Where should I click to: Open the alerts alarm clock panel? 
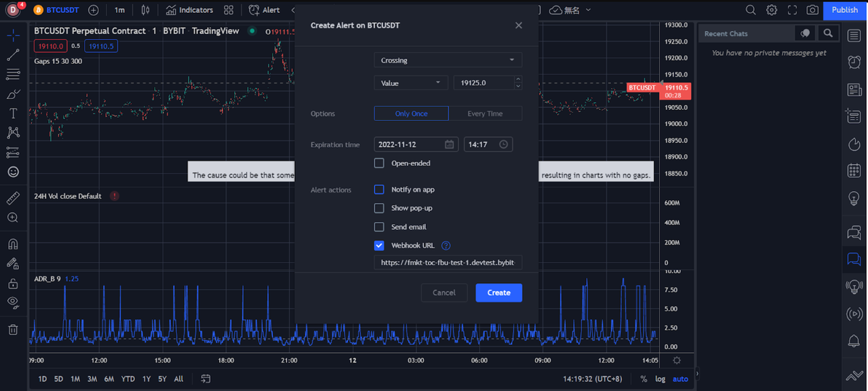tap(854, 62)
